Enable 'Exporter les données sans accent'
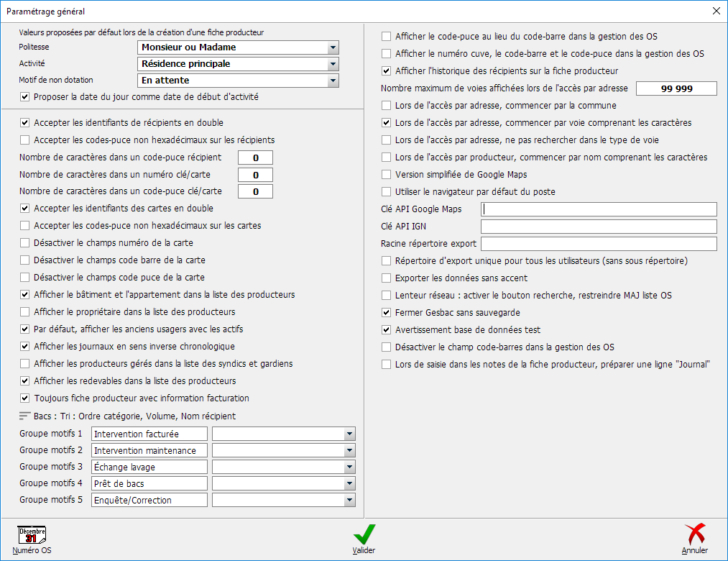Screen dimensions: 728x561 click(x=387, y=278)
